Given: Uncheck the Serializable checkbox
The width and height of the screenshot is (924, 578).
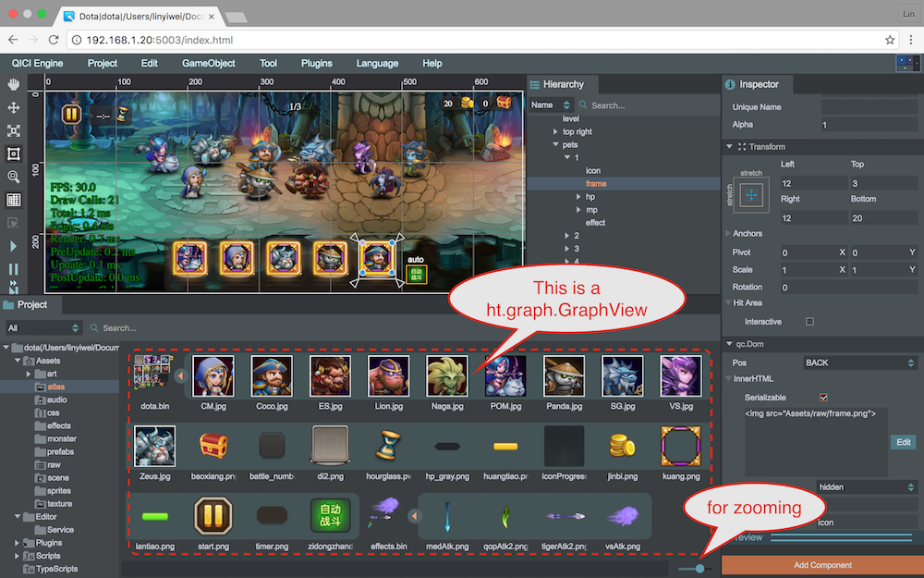Looking at the screenshot, I should pyautogui.click(x=824, y=398).
